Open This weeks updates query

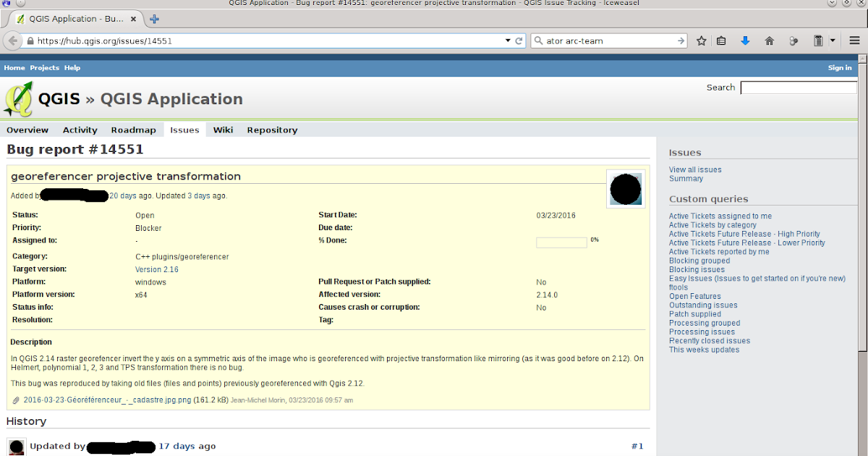(705, 350)
